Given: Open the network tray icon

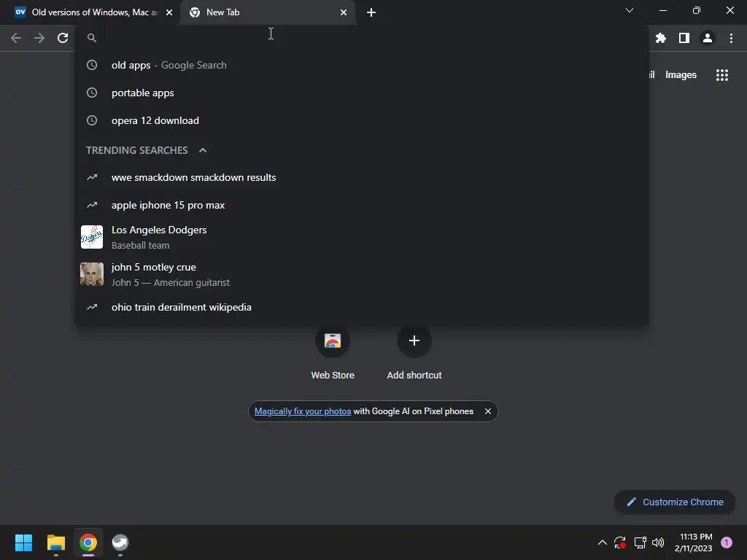Looking at the screenshot, I should pos(640,542).
